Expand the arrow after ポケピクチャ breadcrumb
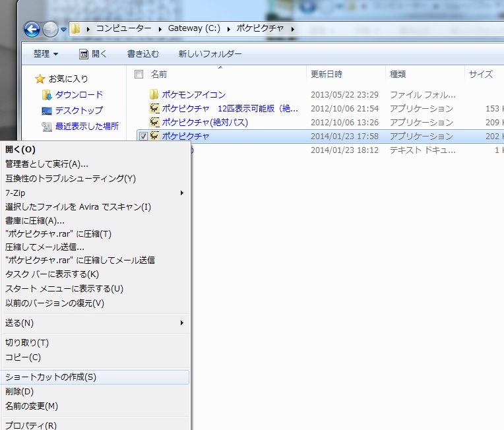The width and height of the screenshot is (504, 430). (x=293, y=29)
